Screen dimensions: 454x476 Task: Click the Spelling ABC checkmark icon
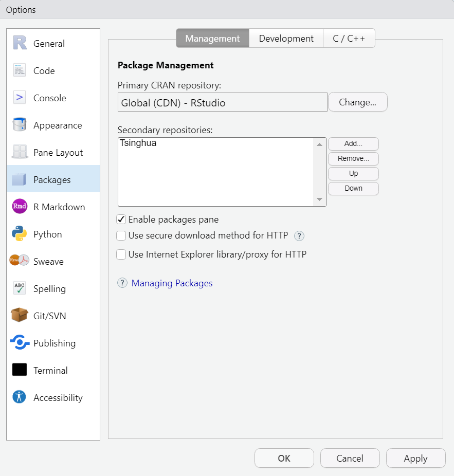pyautogui.click(x=20, y=288)
